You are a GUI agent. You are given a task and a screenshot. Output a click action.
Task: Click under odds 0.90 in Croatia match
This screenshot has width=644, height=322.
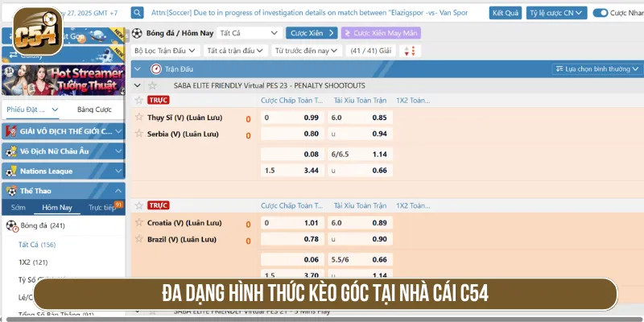click(x=360, y=239)
